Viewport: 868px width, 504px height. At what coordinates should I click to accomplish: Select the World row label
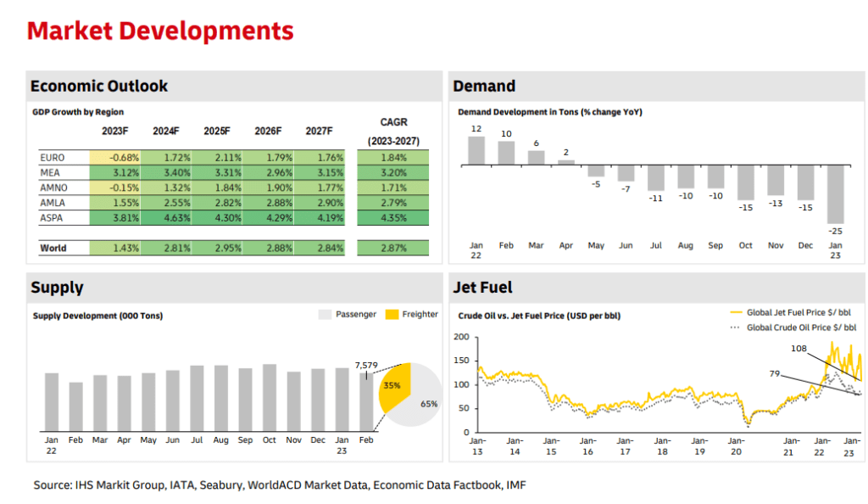[x=53, y=248]
